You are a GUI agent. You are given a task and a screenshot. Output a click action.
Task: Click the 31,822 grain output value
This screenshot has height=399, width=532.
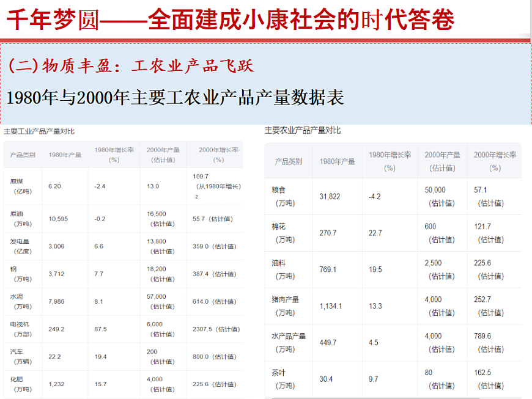tap(330, 197)
